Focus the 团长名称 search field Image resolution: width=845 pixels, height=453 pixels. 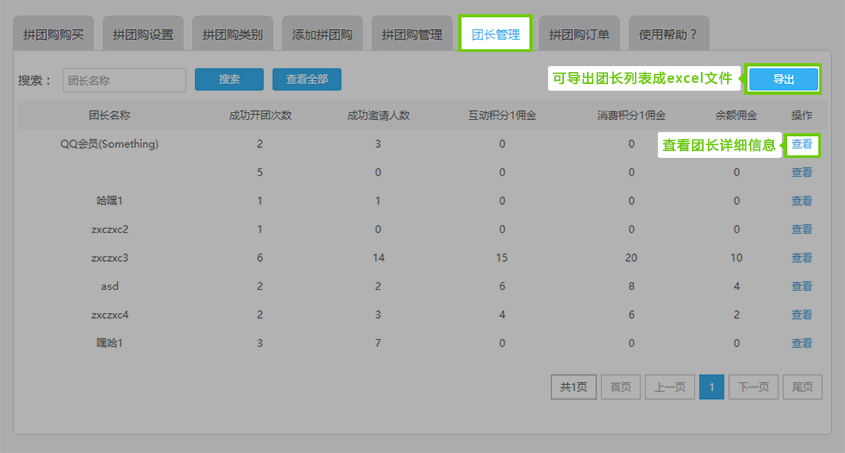pos(124,80)
